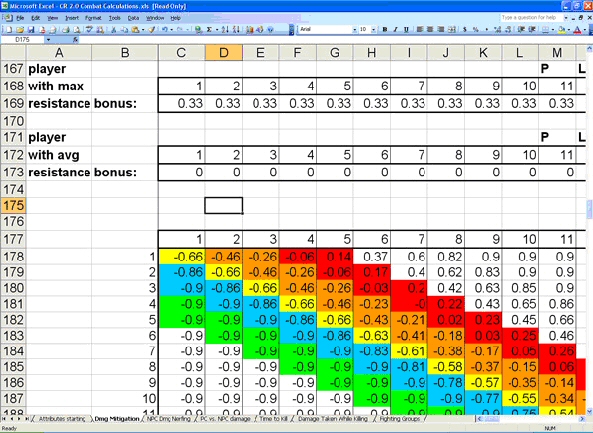Open the Insert menu
Image resolution: width=593 pixels, height=433 pixels.
(x=72, y=18)
